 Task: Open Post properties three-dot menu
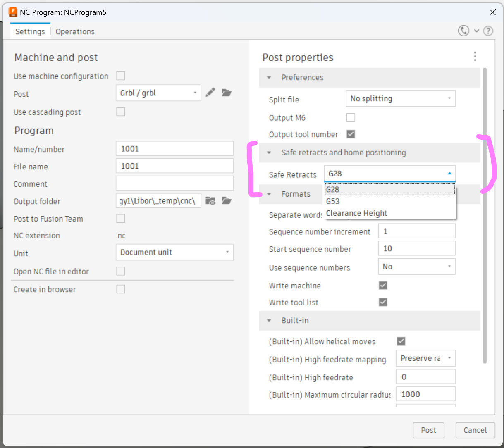(475, 56)
